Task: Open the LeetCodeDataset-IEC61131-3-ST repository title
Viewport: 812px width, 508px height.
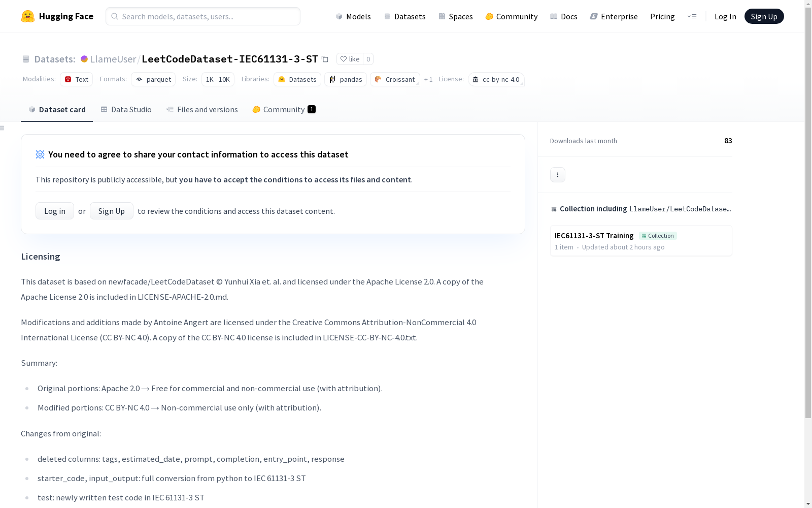Action: (230, 59)
